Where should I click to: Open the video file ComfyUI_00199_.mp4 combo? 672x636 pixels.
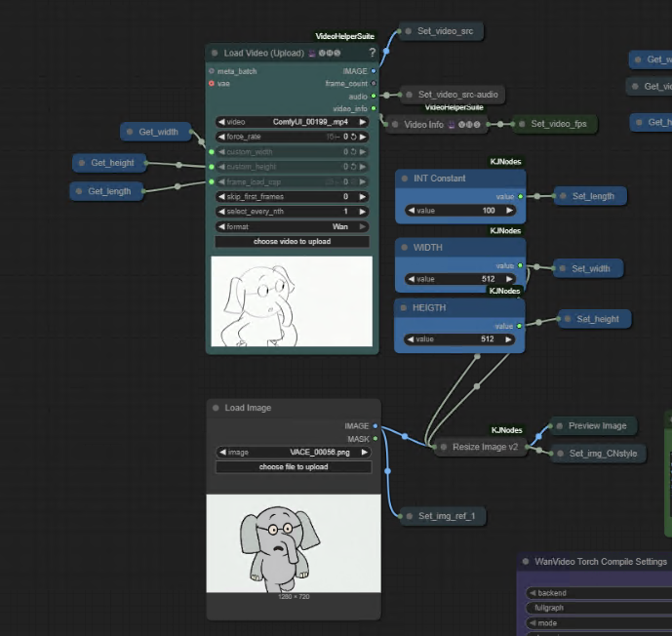(293, 122)
